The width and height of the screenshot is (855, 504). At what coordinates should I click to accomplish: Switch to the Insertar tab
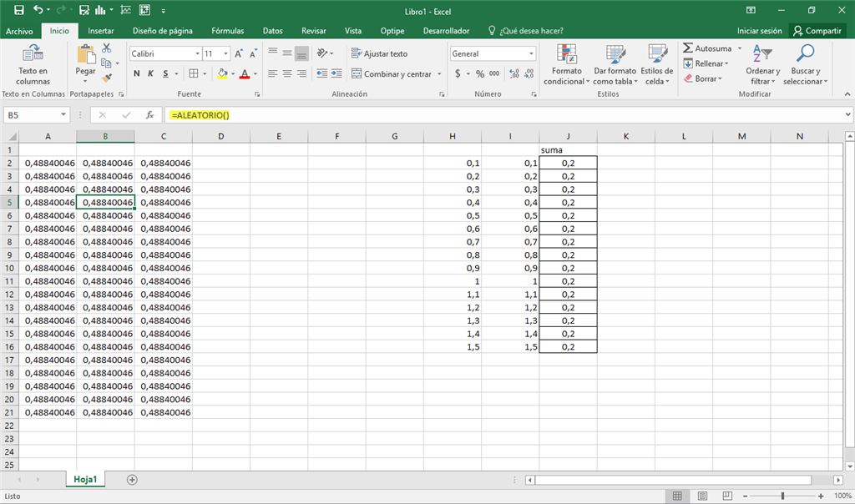pyautogui.click(x=101, y=31)
